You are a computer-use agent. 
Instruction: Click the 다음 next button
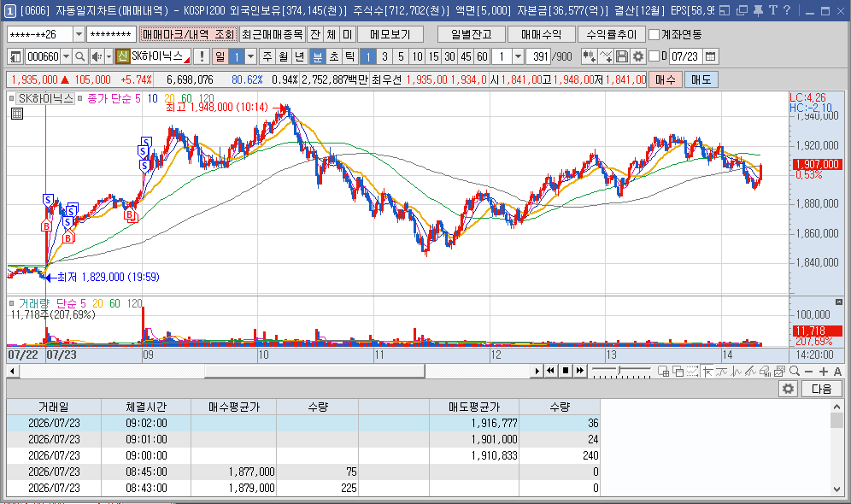click(821, 389)
